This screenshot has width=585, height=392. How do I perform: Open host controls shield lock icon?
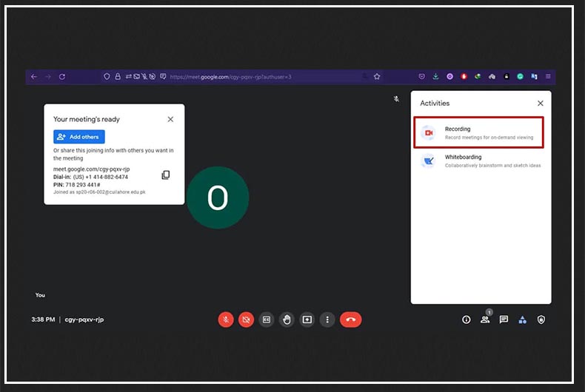[541, 320]
